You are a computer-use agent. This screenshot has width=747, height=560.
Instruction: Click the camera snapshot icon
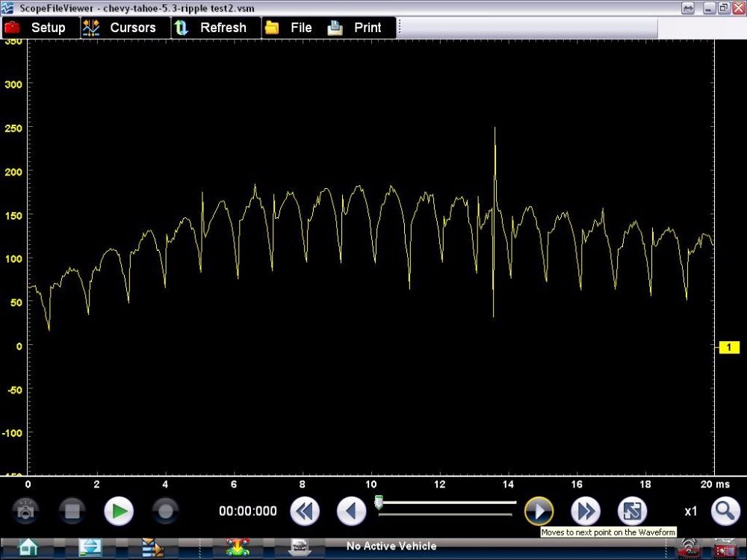(25, 511)
